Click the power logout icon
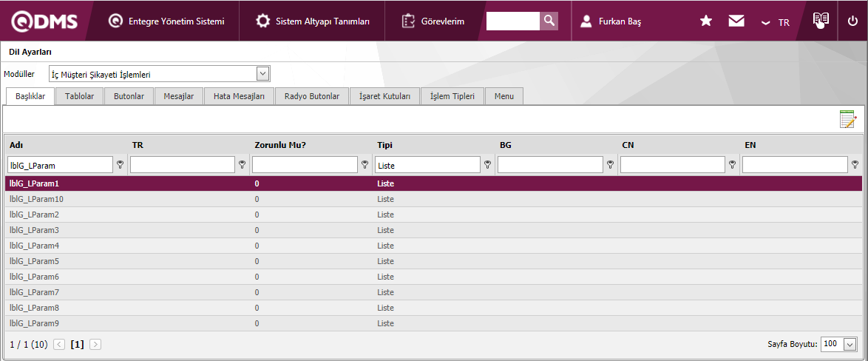868x361 pixels. click(x=852, y=21)
